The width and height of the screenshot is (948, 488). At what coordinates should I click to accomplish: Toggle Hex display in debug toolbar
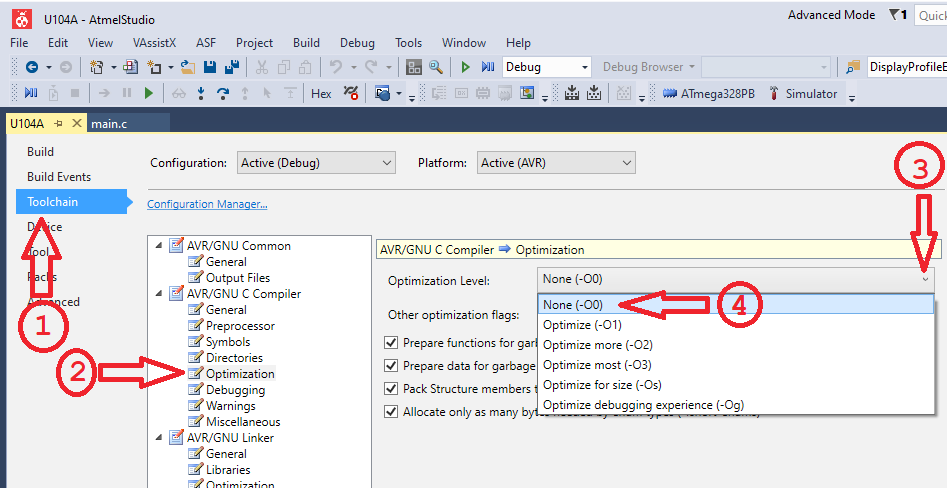point(321,93)
